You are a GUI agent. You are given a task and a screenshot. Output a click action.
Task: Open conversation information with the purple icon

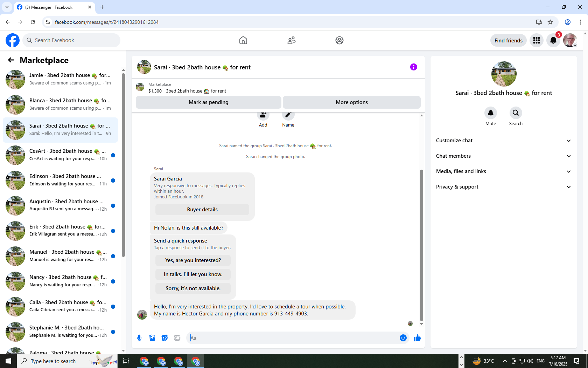[x=414, y=67]
